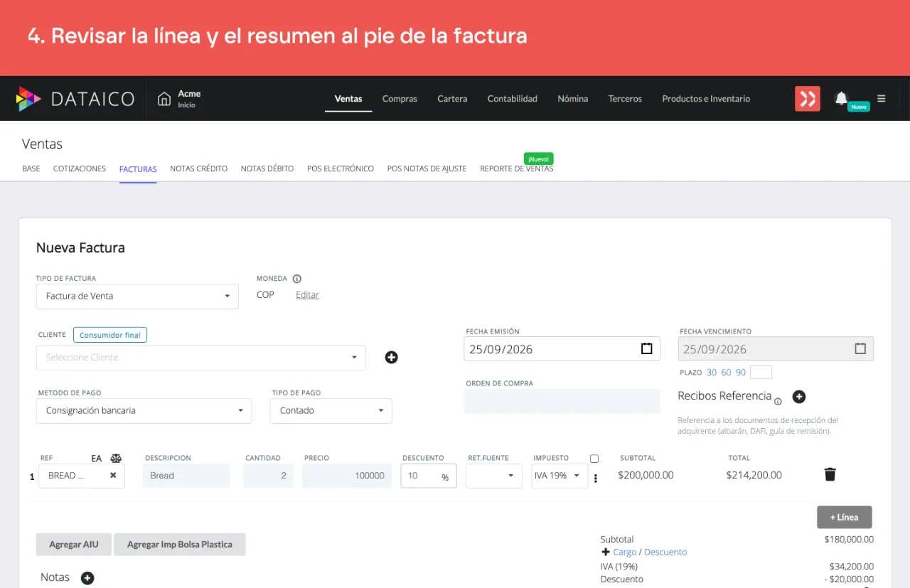Add a new client with plus icon
The width and height of the screenshot is (910, 588).
[x=391, y=358]
